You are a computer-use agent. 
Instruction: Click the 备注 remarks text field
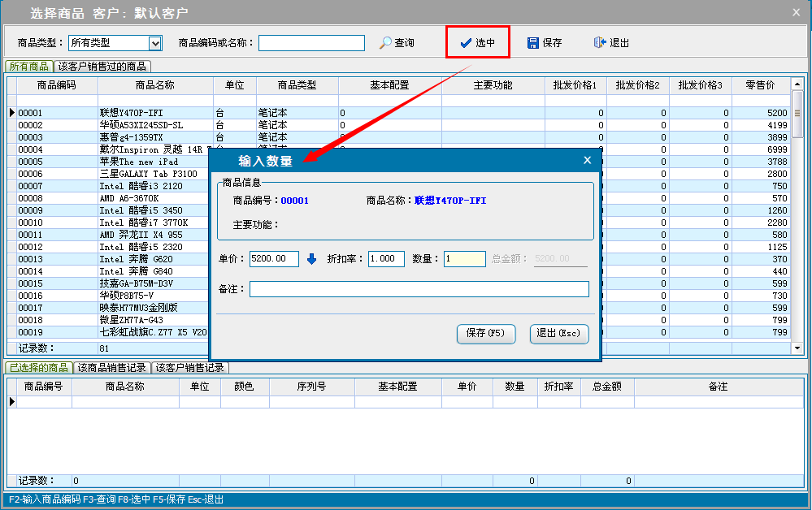tap(419, 289)
